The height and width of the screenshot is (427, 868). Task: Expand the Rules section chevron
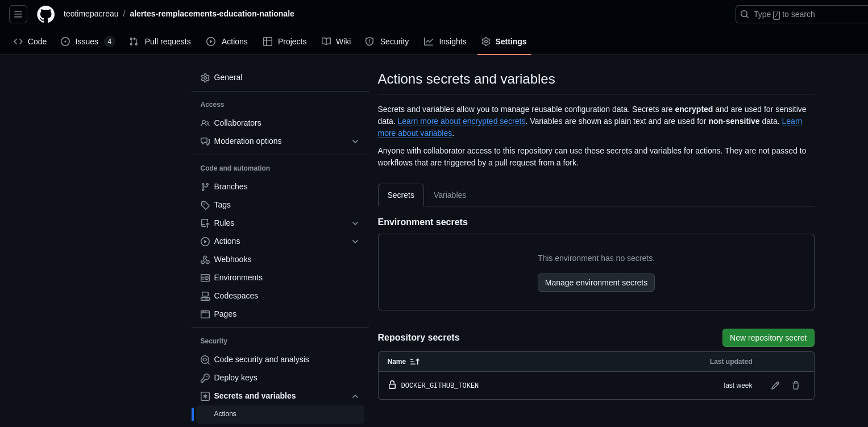355,223
